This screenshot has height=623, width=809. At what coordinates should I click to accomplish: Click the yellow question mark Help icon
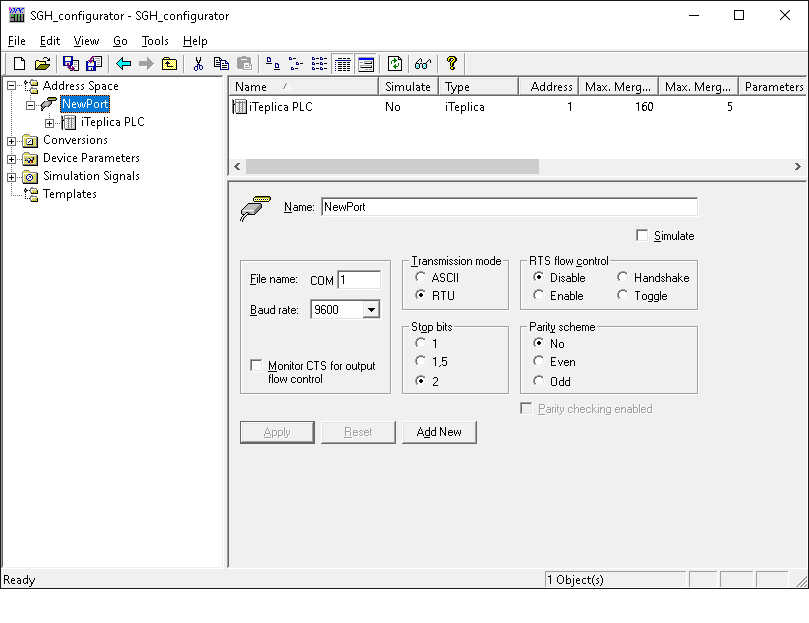(452, 63)
